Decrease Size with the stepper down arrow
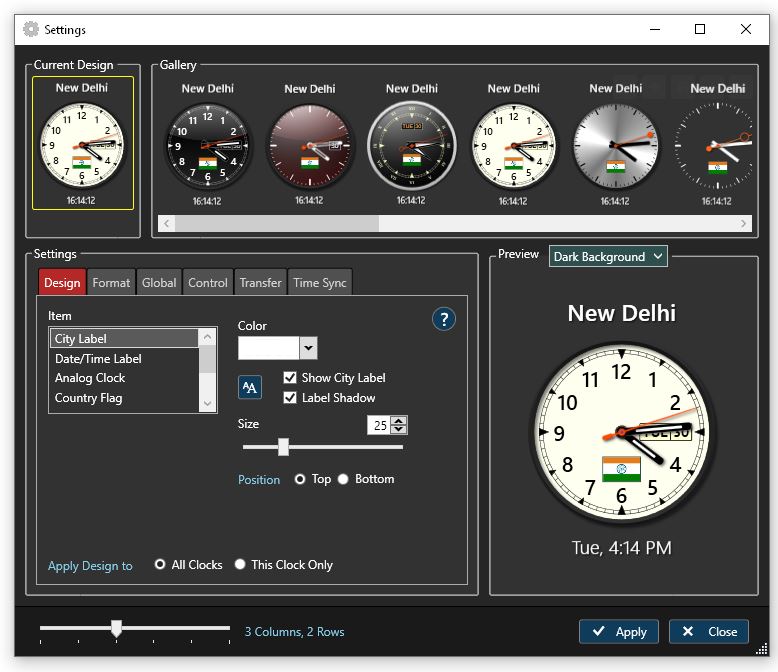 tap(399, 430)
